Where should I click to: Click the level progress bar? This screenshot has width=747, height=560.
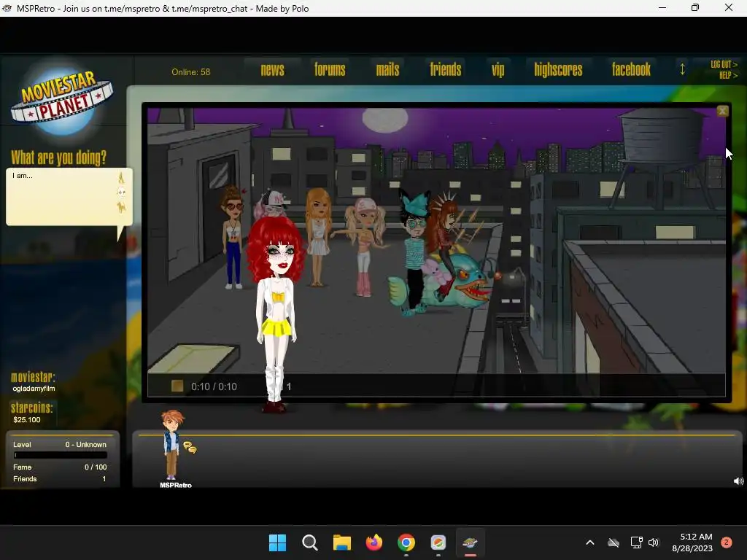tap(61, 455)
